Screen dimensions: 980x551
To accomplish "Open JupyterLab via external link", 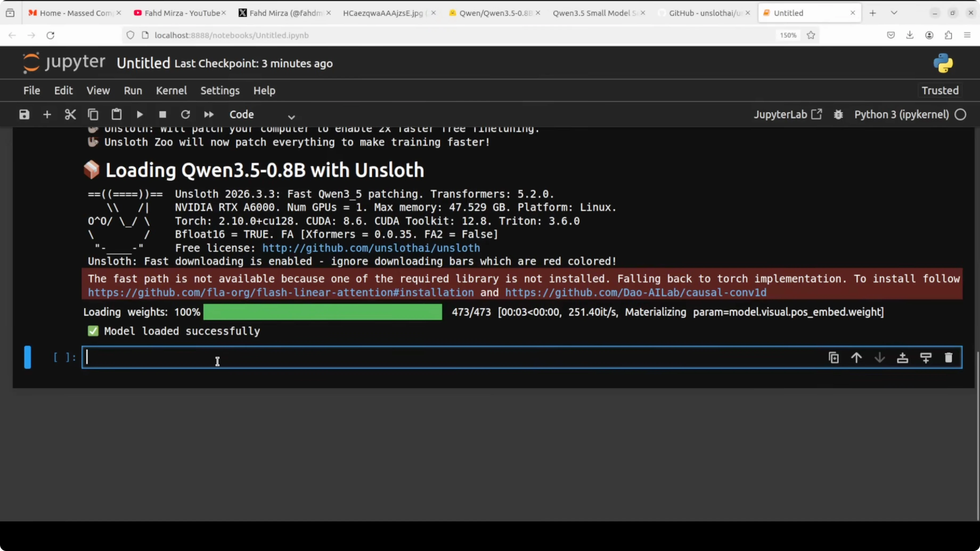I will (x=818, y=114).
